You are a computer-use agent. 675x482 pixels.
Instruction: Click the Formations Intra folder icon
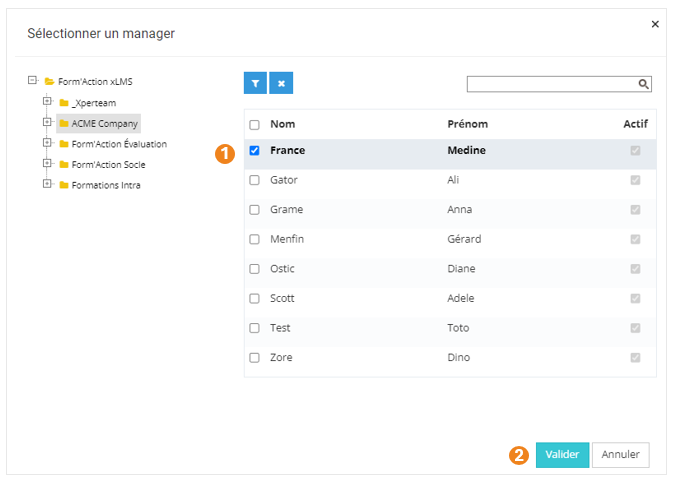point(64,185)
